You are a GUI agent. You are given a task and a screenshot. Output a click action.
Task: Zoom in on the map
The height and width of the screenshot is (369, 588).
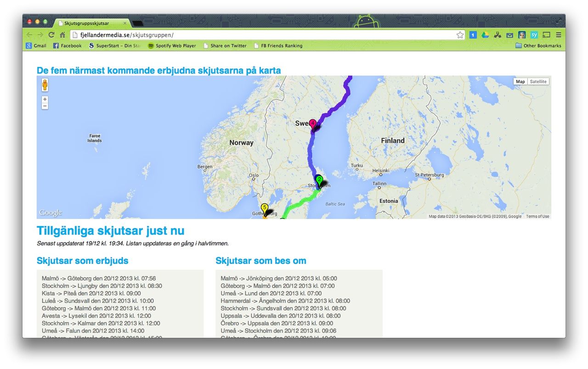coord(45,99)
